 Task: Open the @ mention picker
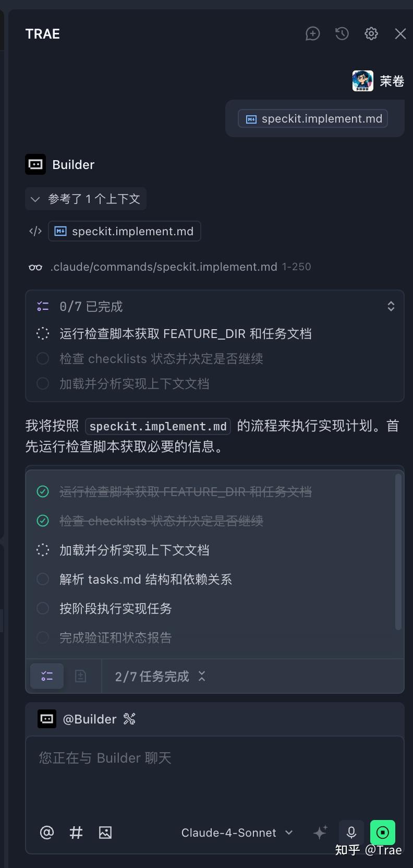46,833
